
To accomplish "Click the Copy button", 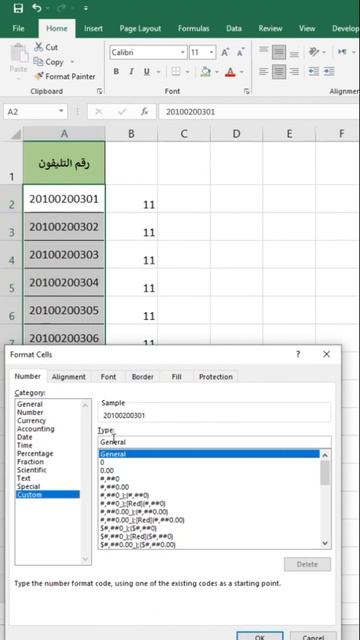I will (49, 62).
